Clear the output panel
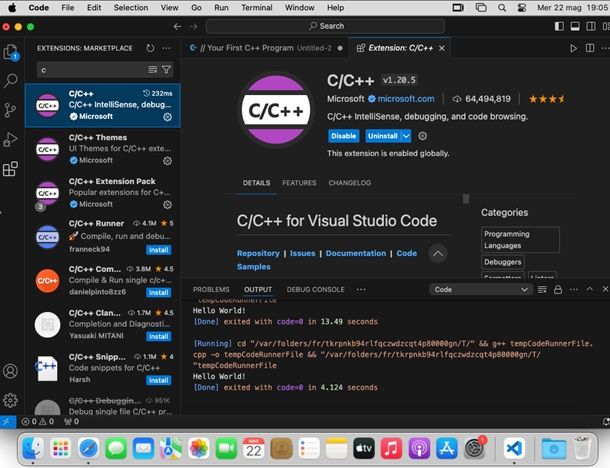Viewport: 610px width, 468px height. coord(542,289)
